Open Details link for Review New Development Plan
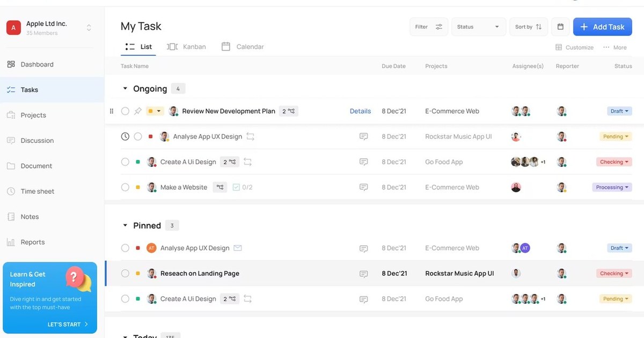The image size is (644, 338). coord(360,111)
